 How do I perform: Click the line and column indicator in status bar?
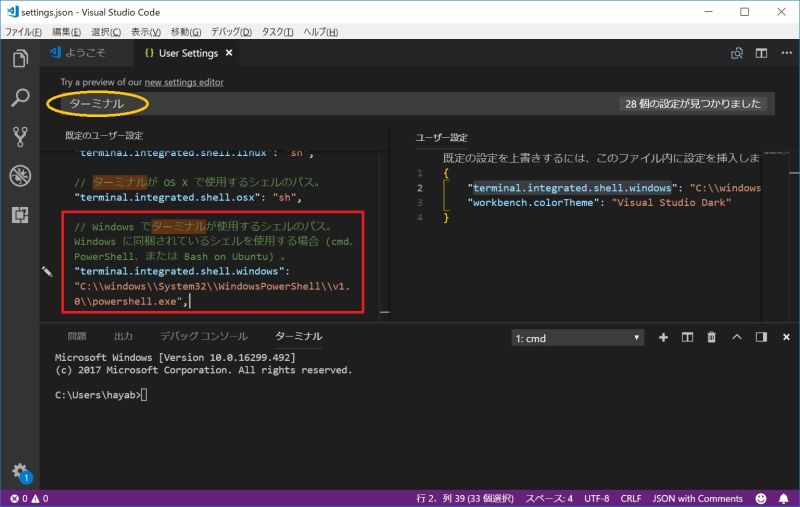tap(465, 498)
